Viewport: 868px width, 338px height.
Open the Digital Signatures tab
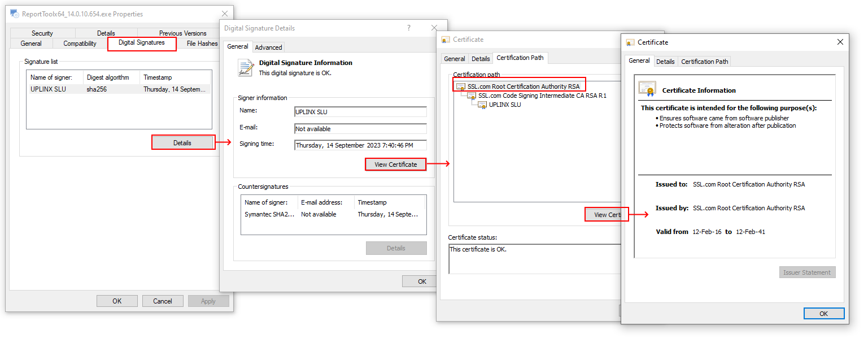tap(142, 43)
